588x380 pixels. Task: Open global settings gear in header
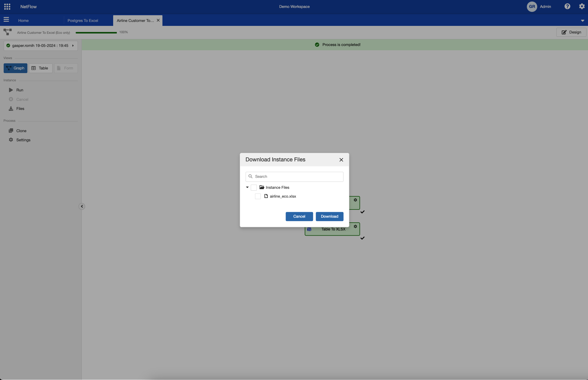point(582,6)
